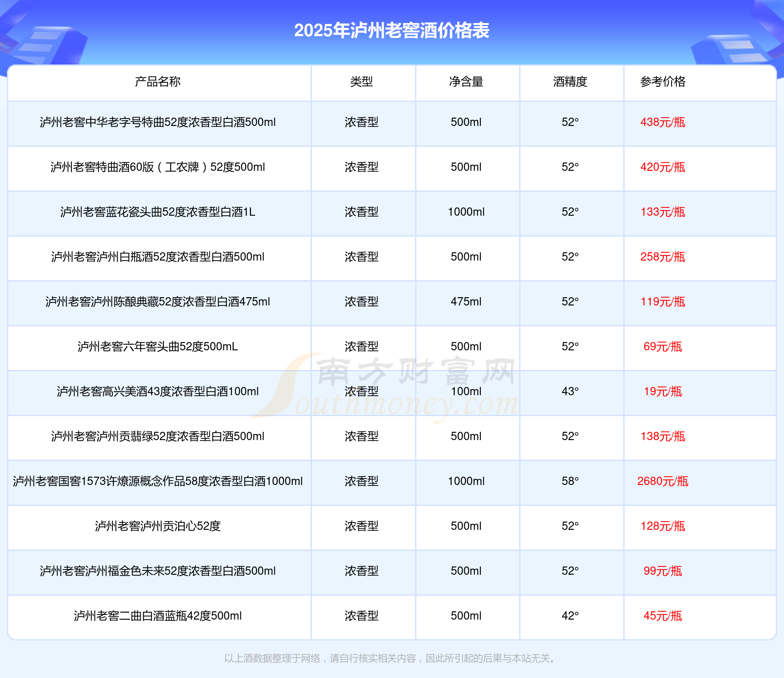Click the 58° alcohol cell
Viewport: 784px width, 678px height.
pyautogui.click(x=570, y=481)
